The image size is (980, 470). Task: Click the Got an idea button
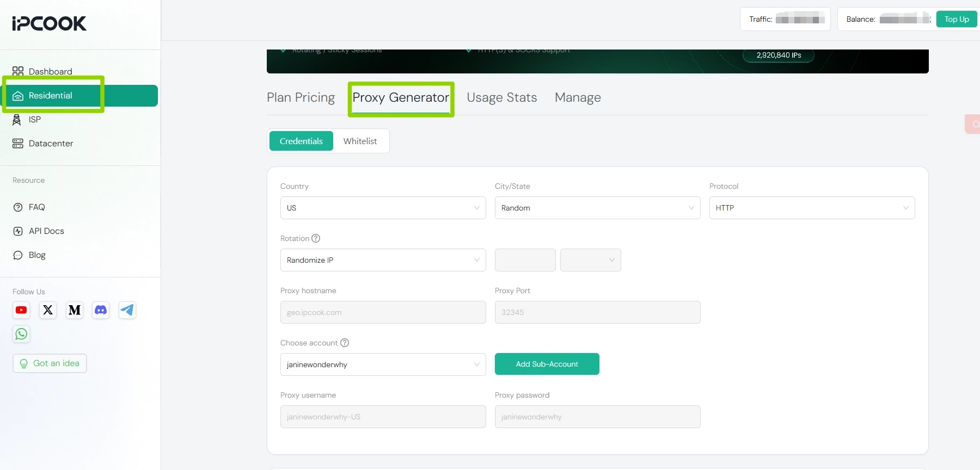(50, 363)
